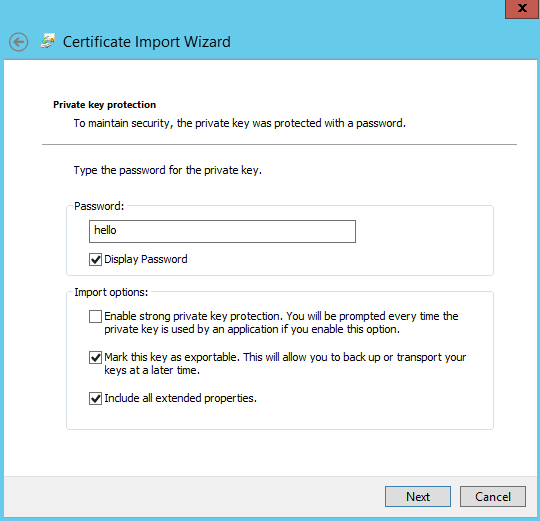Click the 'Type the password for the private key' text
The height and width of the screenshot is (521, 540).
coord(168,170)
